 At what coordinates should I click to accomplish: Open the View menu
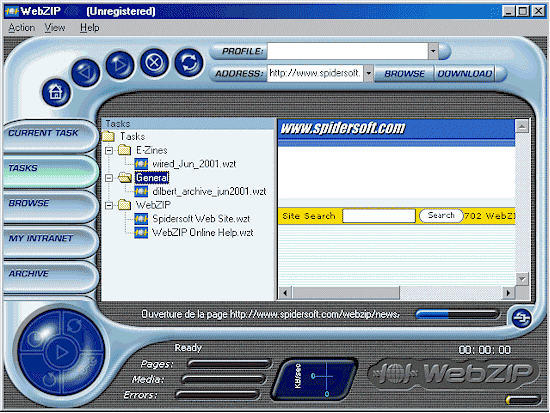point(55,28)
